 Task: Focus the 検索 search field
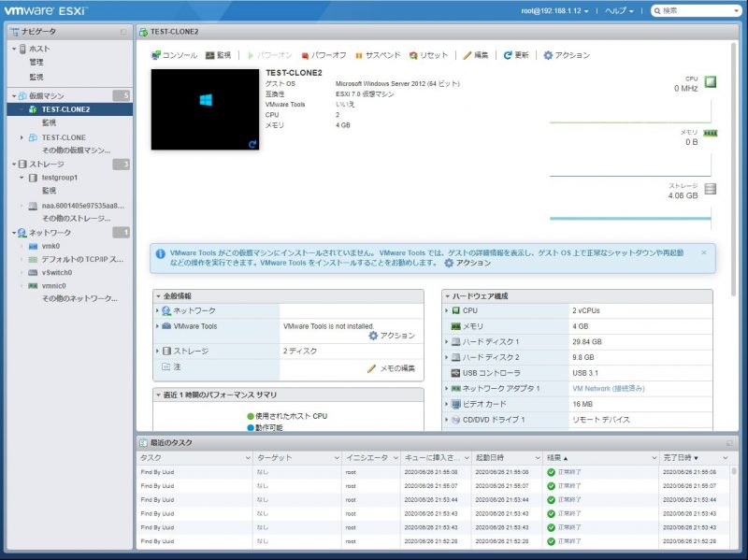point(694,10)
